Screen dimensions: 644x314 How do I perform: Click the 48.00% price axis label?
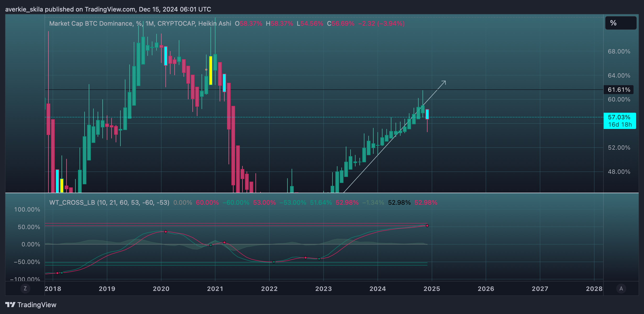(619, 172)
